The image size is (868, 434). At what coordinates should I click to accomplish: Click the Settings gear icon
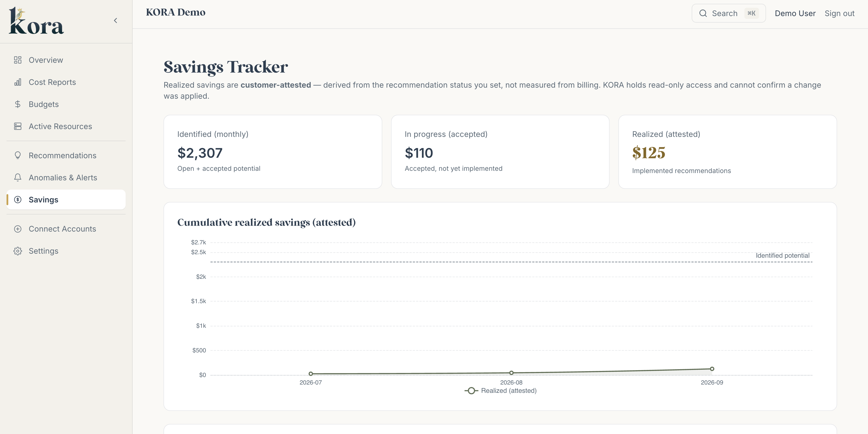(x=18, y=251)
